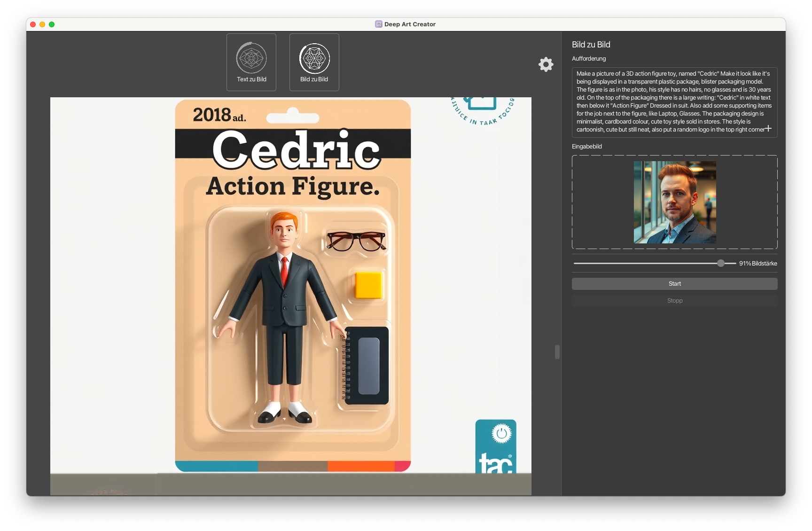Click the geometric emblem inside Text zu Bild tile
Viewport: 812px width, 531px height.
[x=251, y=57]
